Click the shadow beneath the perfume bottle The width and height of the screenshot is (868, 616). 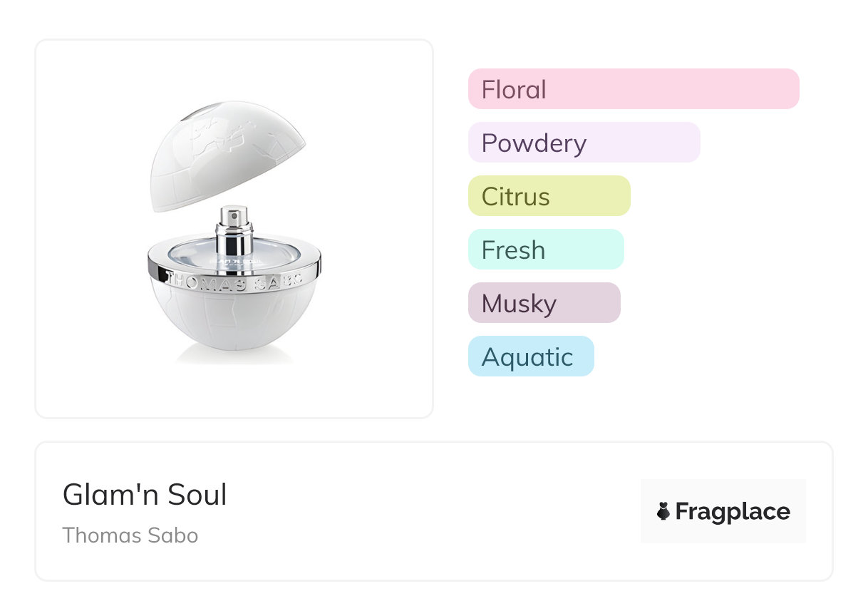(x=234, y=358)
